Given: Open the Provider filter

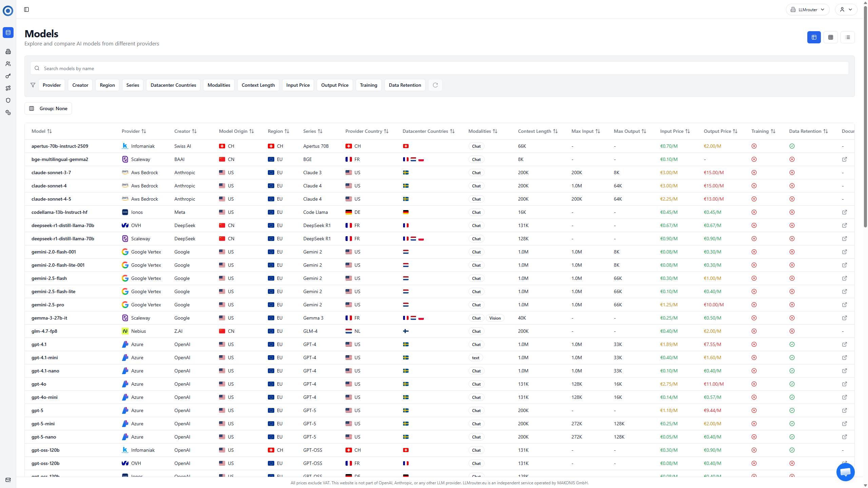Looking at the screenshot, I should pyautogui.click(x=52, y=85).
